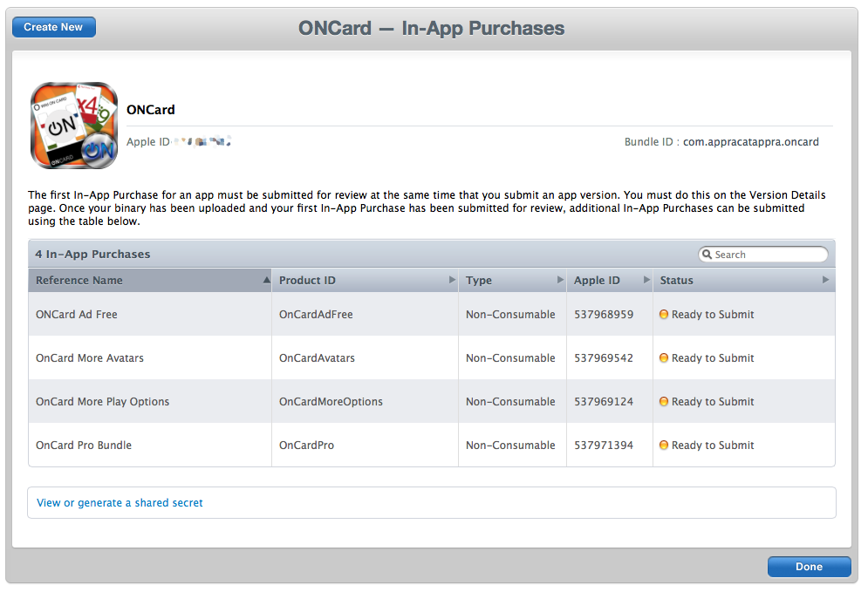The height and width of the screenshot is (592, 868).
Task: Click the yellow dot next to OnCard More Play Options
Action: 665,401
